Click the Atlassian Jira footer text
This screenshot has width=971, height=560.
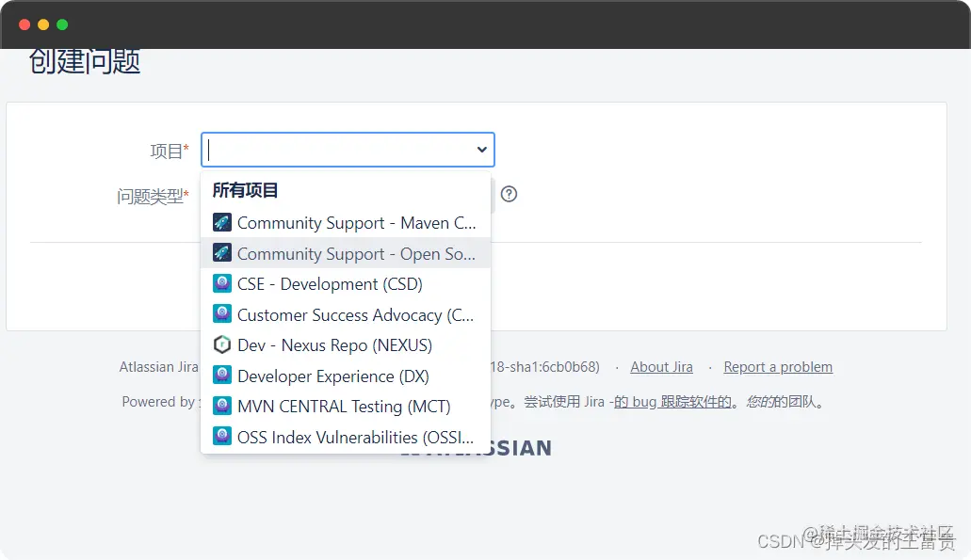click(x=158, y=367)
